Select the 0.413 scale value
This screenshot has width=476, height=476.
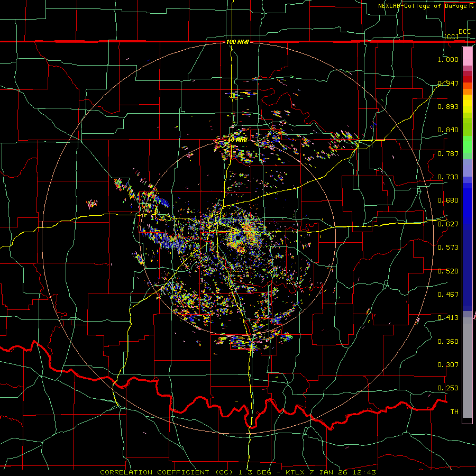click(448, 318)
